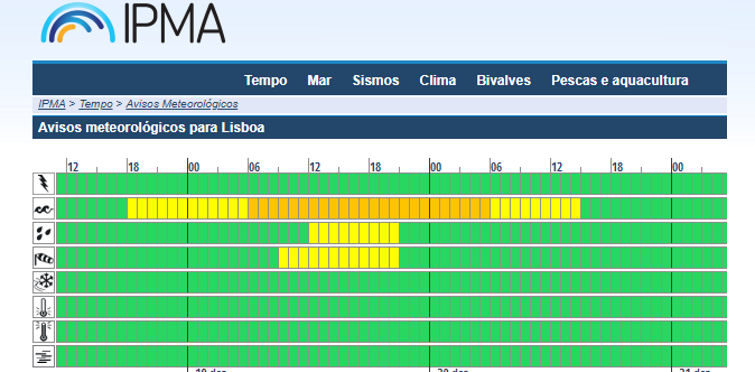Open the Clima menu
Image resolution: width=755 pixels, height=372 pixels.
(x=438, y=80)
